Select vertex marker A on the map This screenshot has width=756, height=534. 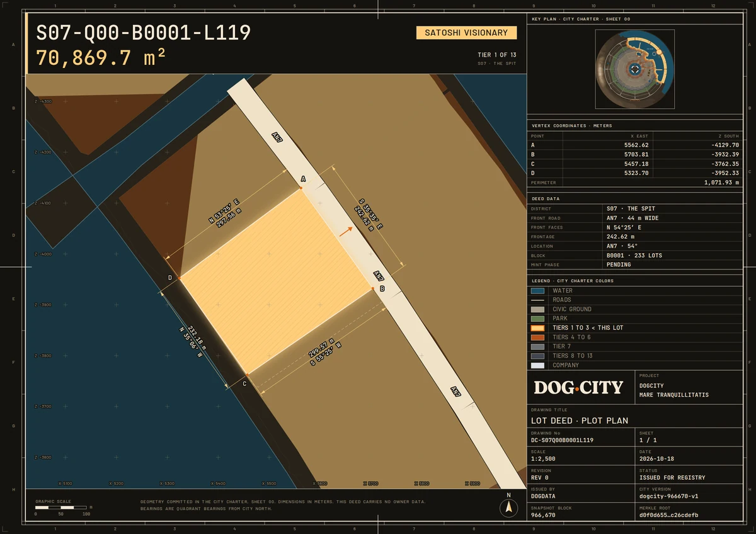point(301,187)
